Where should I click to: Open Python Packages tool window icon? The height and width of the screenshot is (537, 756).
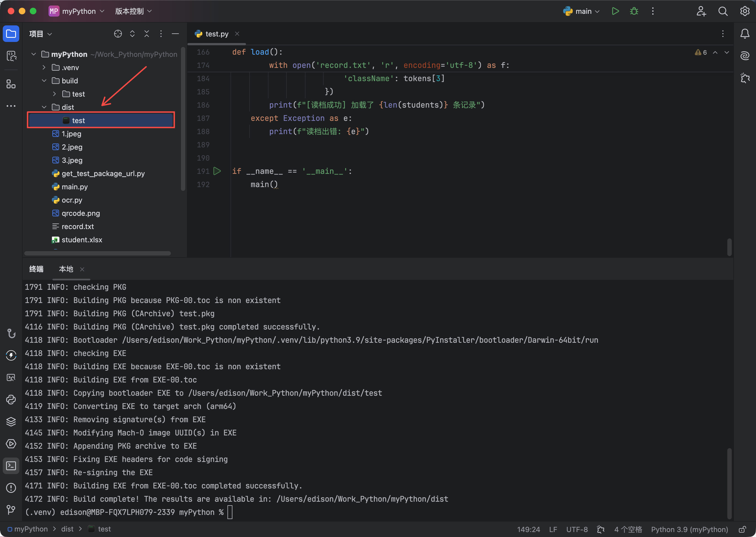11,422
